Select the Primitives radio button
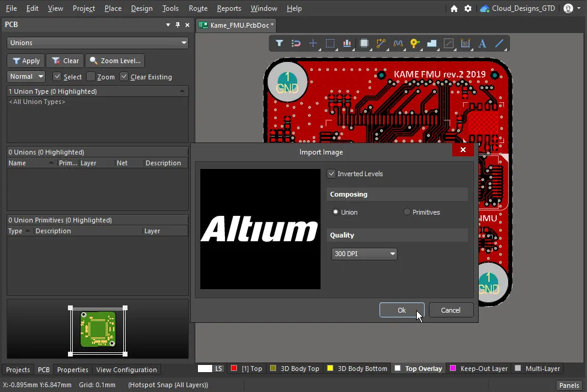The width and height of the screenshot is (587, 392). tap(407, 212)
